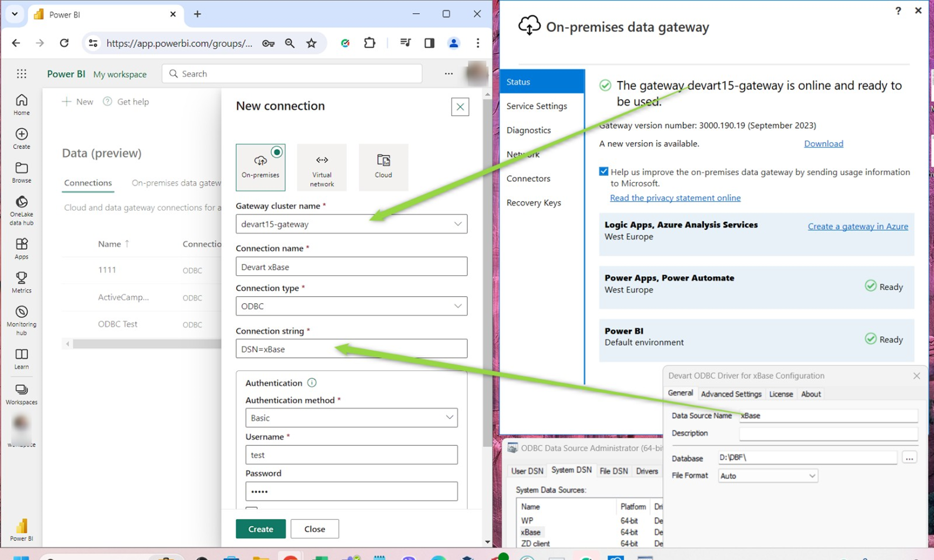934x560 pixels.
Task: Open the browser side panel
Action: point(429,43)
